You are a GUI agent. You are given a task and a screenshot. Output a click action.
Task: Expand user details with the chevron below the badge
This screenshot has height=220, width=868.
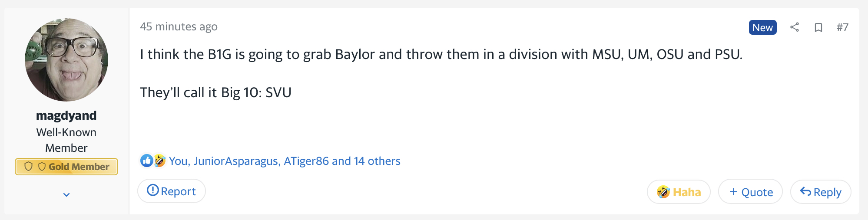66,195
